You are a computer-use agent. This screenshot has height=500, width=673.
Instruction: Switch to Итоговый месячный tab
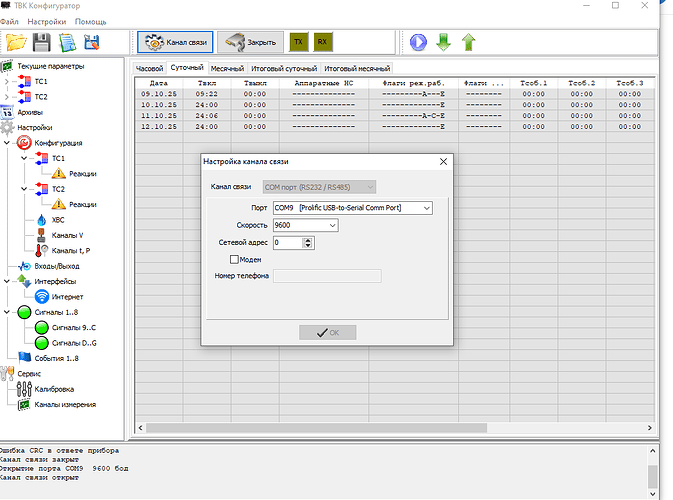[x=357, y=69]
